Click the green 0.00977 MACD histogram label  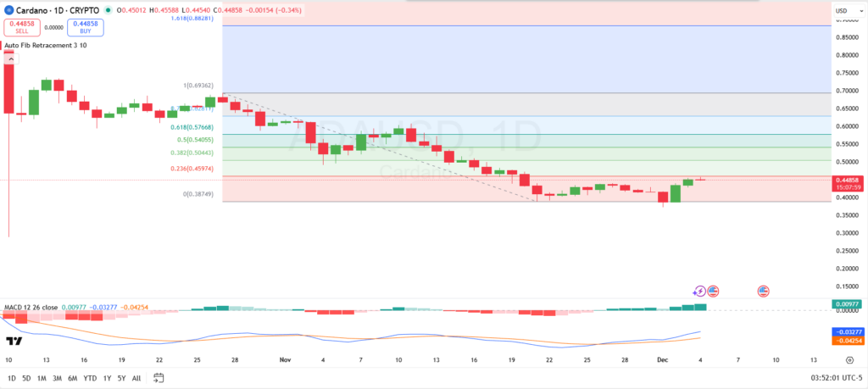[848, 303]
